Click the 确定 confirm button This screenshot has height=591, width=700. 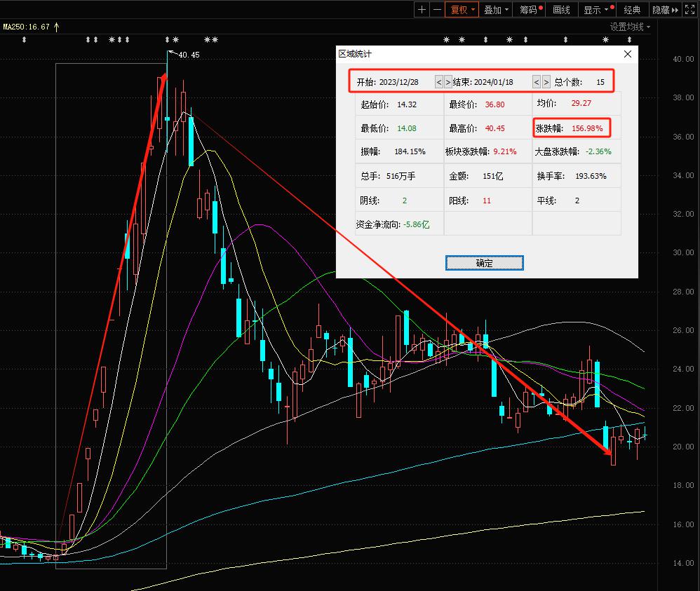[484, 263]
